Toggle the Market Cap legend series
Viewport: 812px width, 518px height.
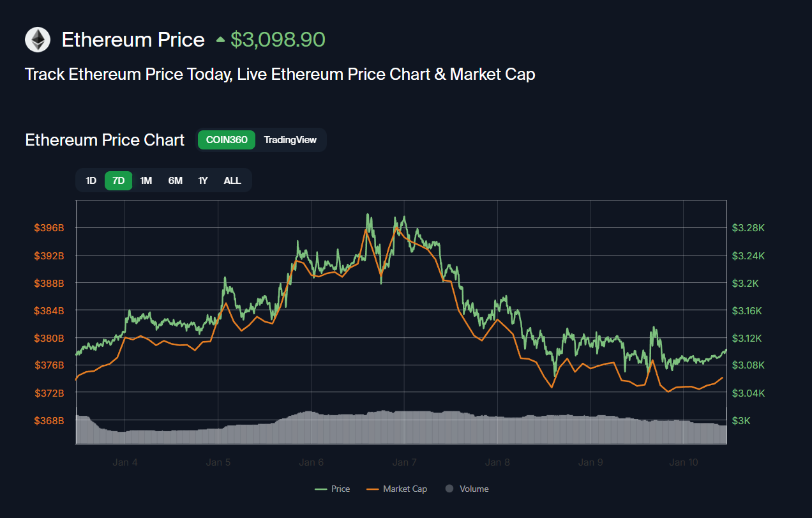click(x=397, y=489)
